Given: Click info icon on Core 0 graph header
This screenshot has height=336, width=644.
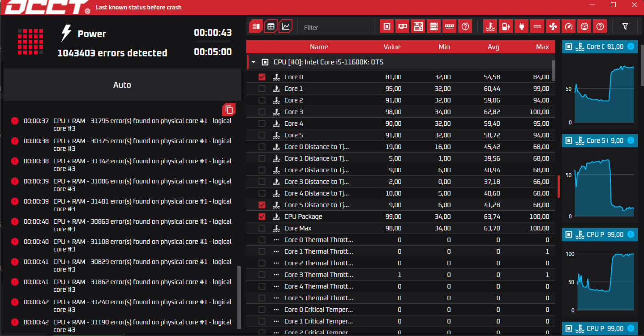Looking at the screenshot, I should click(x=631, y=47).
